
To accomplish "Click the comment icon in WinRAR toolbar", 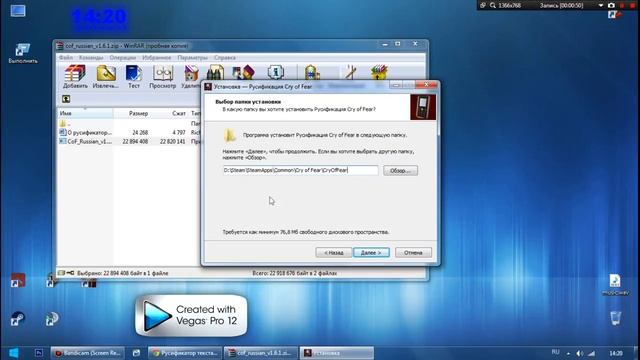I will pyautogui.click(x=351, y=72).
